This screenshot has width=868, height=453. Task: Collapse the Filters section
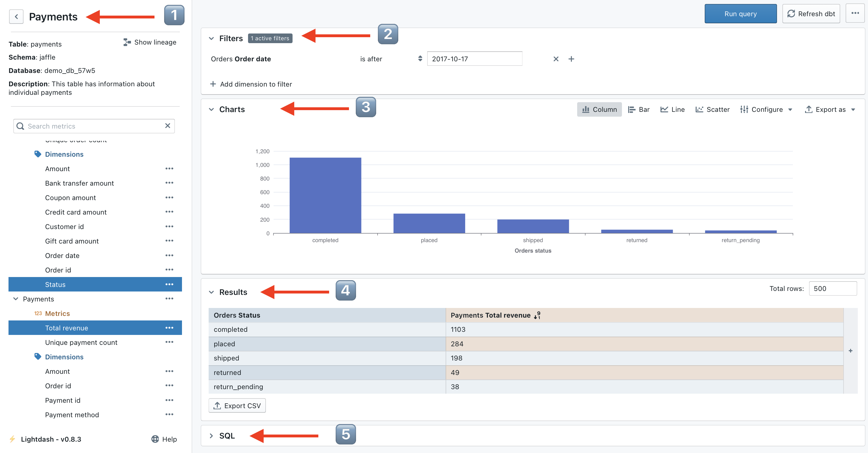(x=211, y=38)
